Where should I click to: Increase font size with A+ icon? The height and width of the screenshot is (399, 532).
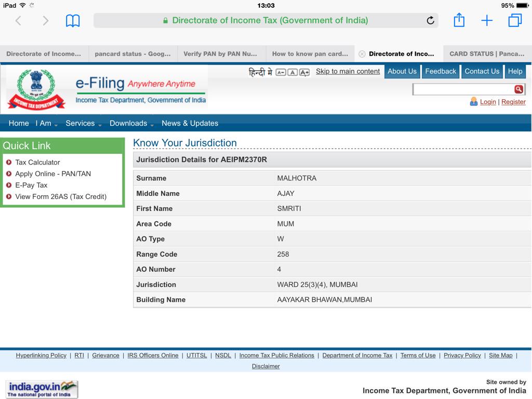pyautogui.click(x=304, y=72)
